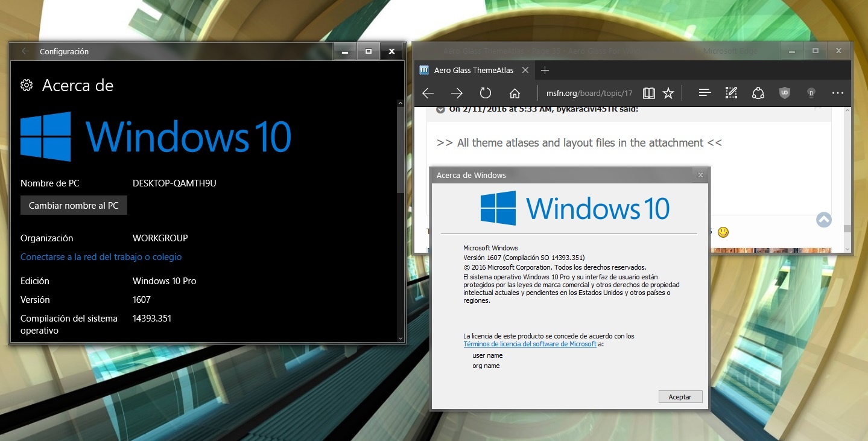Open Reading view book icon
The height and width of the screenshot is (441, 868).
point(649,93)
